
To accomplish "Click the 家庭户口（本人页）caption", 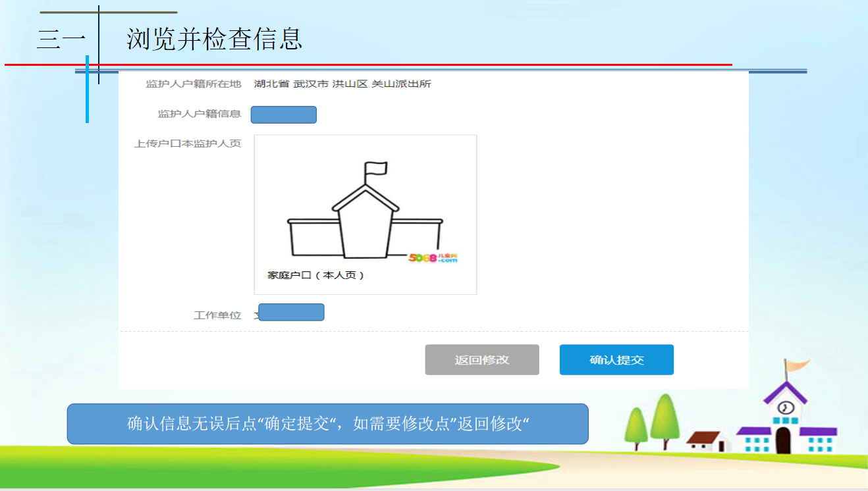I will [x=315, y=275].
